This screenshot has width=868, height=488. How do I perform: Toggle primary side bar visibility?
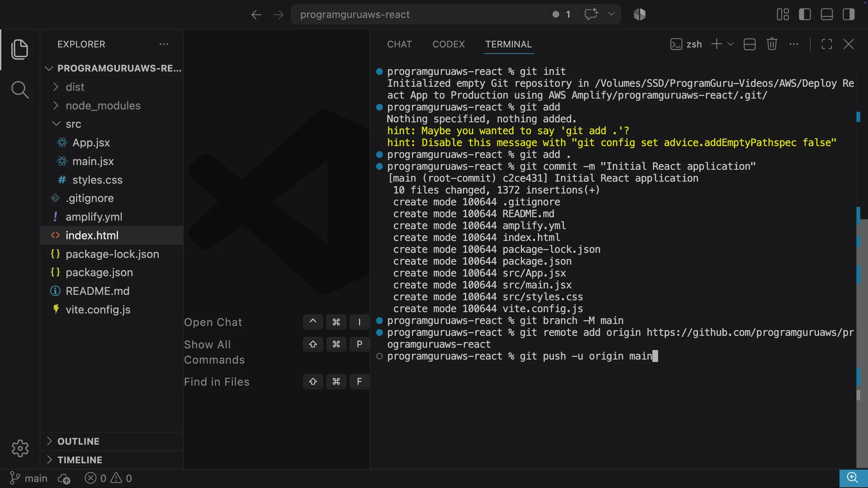pyautogui.click(x=805, y=15)
